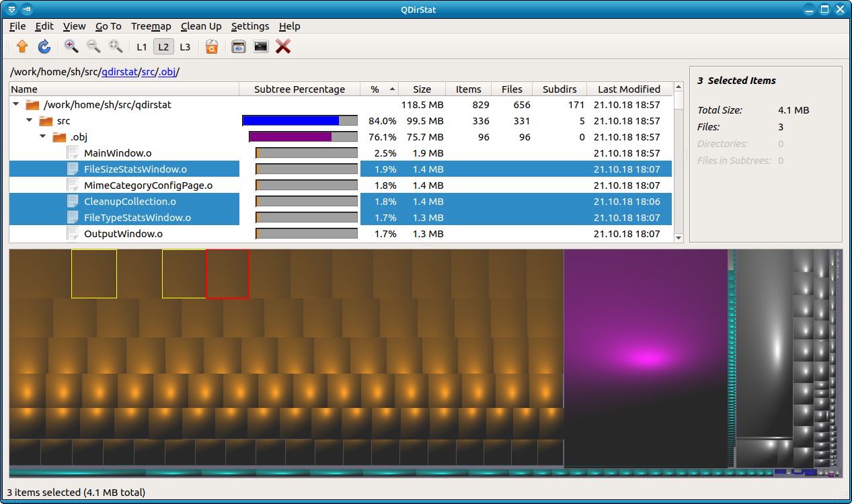852x504 pixels.
Task: Click the red X delete icon
Action: click(x=283, y=46)
